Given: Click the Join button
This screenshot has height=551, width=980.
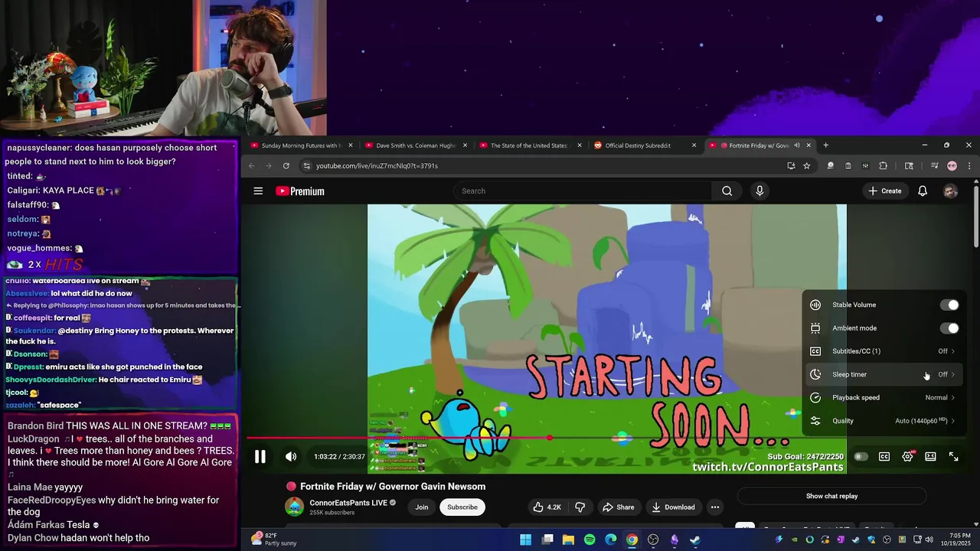Looking at the screenshot, I should (422, 507).
